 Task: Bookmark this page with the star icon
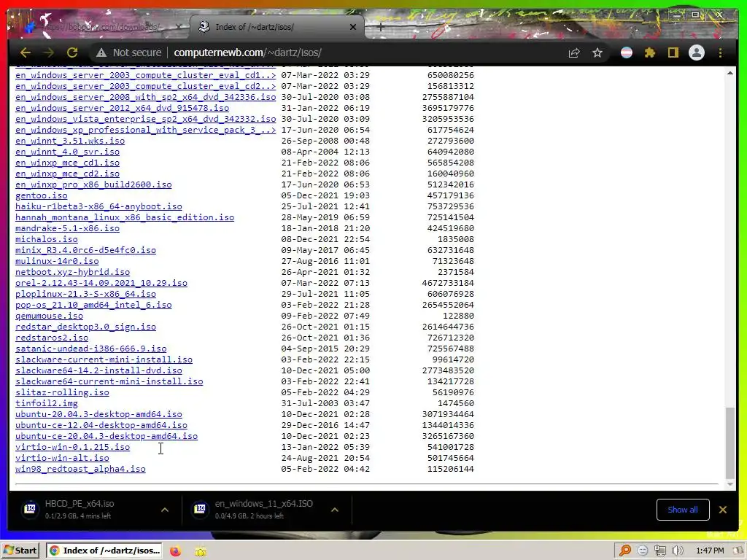point(597,52)
